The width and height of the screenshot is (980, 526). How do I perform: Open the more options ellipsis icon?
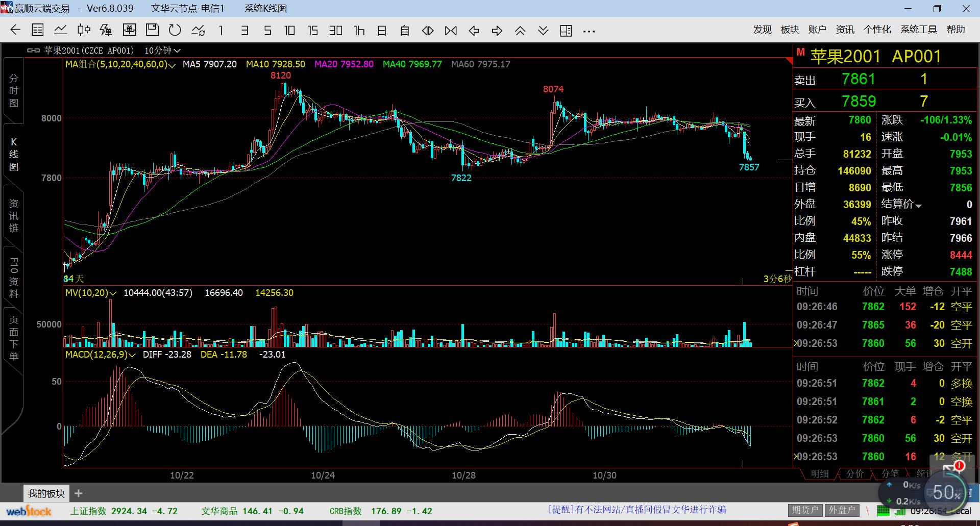(589, 31)
